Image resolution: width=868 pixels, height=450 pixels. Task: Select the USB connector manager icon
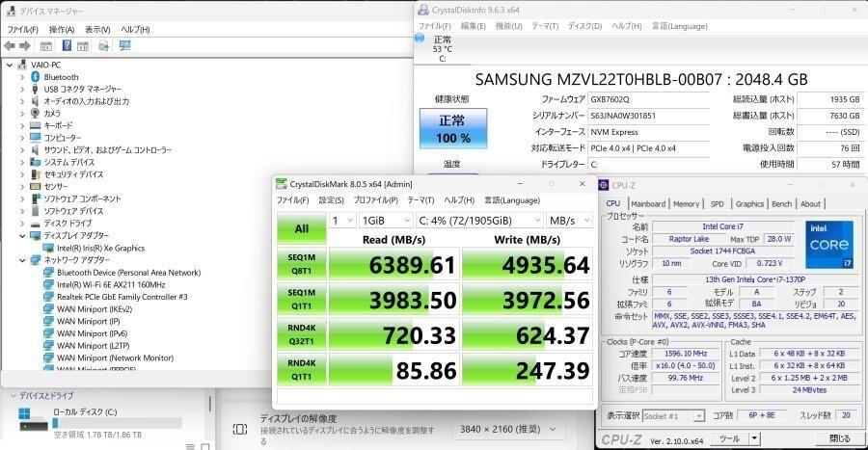36,89
